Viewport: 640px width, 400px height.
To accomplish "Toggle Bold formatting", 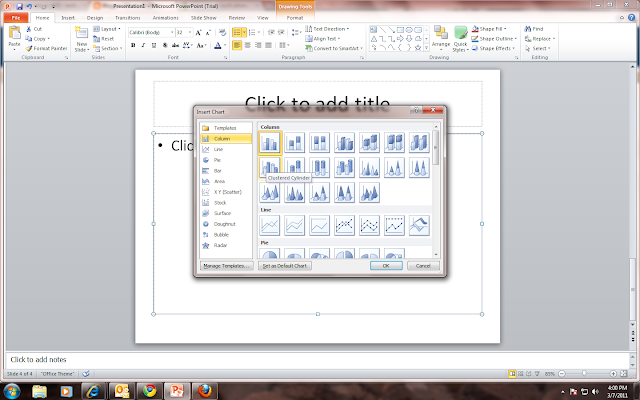I will click(x=133, y=45).
